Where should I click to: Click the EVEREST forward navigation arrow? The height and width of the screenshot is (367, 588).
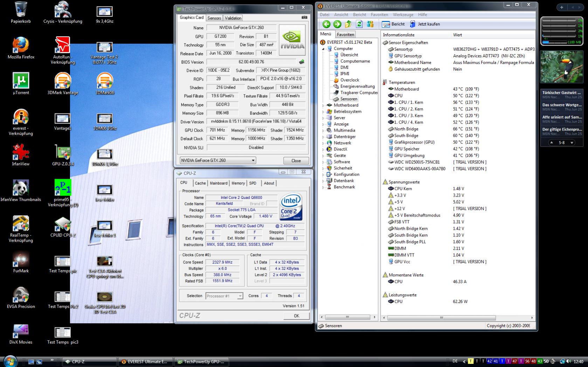(x=337, y=24)
